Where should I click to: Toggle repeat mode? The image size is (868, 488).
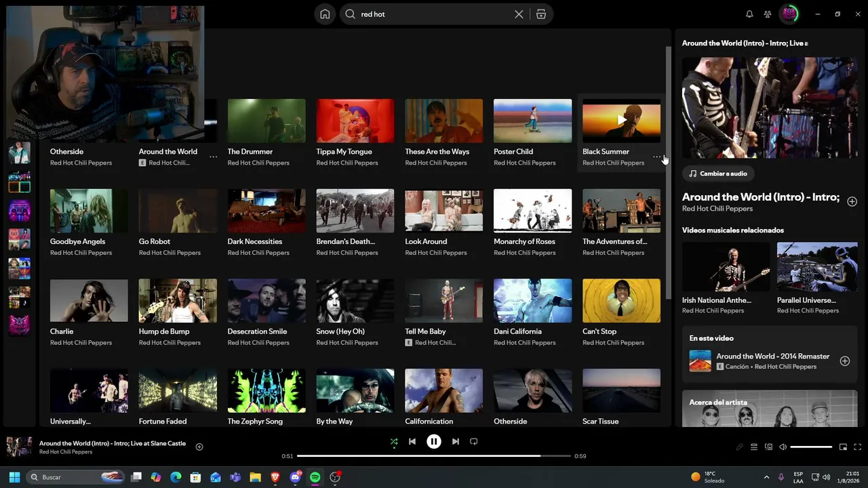[x=474, y=441]
